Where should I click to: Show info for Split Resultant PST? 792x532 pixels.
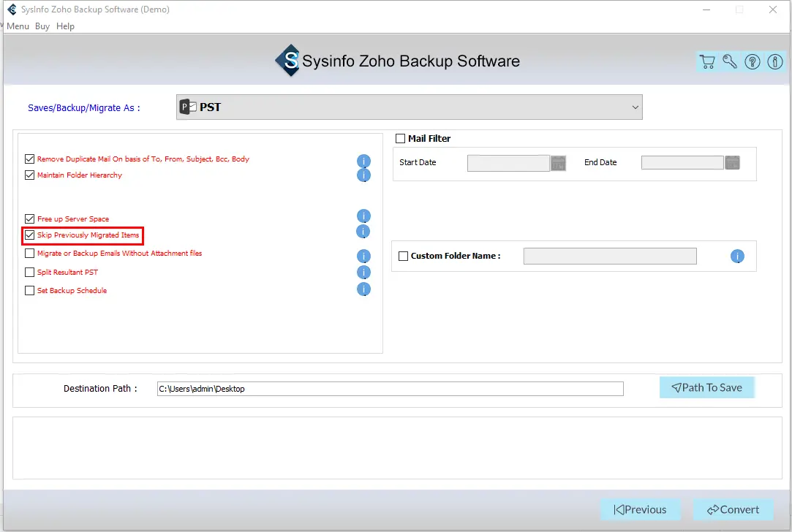(363, 272)
